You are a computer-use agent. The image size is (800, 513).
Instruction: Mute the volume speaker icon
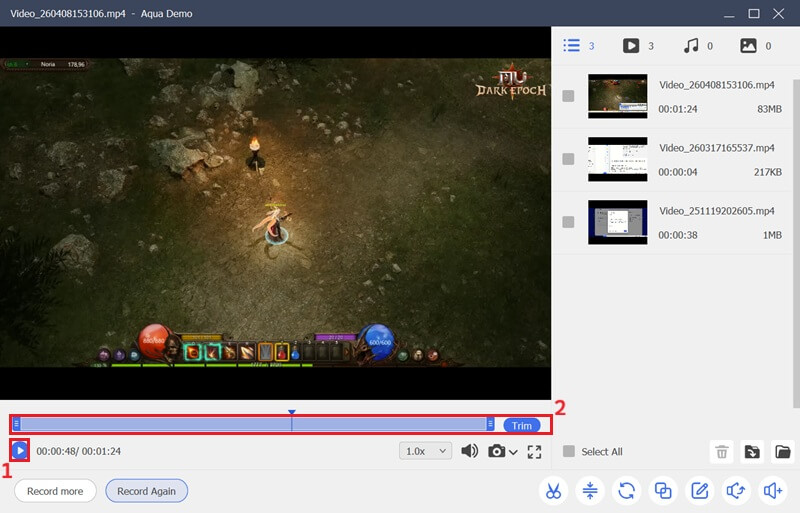469,451
